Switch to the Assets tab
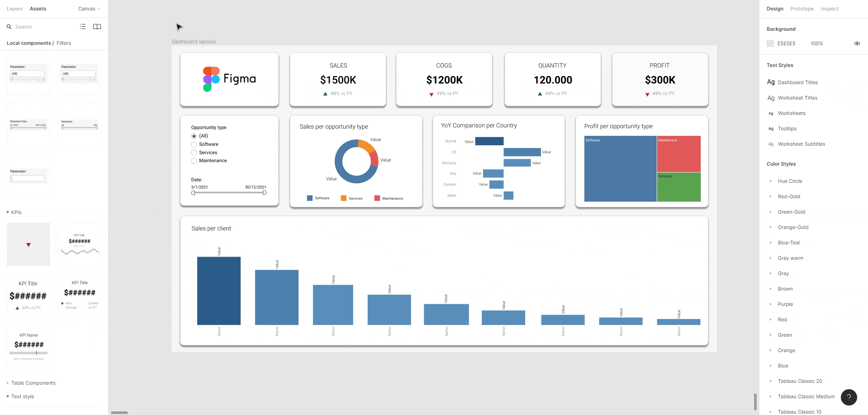The width and height of the screenshot is (868, 415). click(x=38, y=9)
